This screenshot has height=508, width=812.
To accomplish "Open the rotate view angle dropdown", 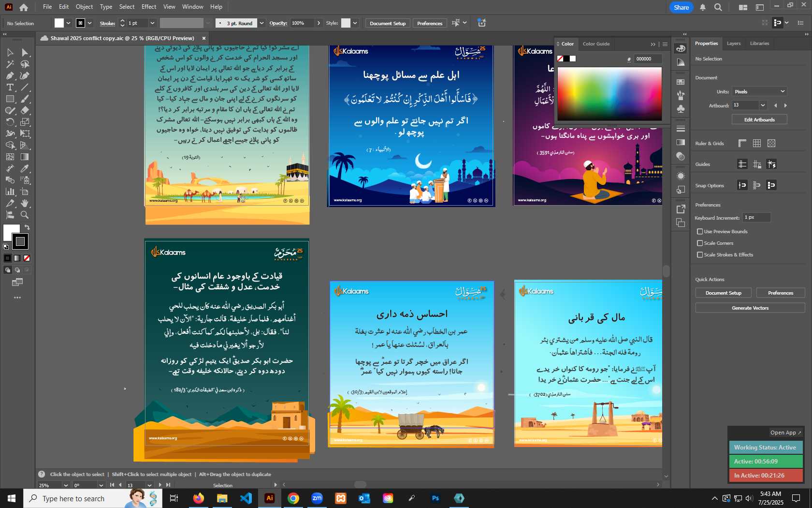I will (x=101, y=485).
